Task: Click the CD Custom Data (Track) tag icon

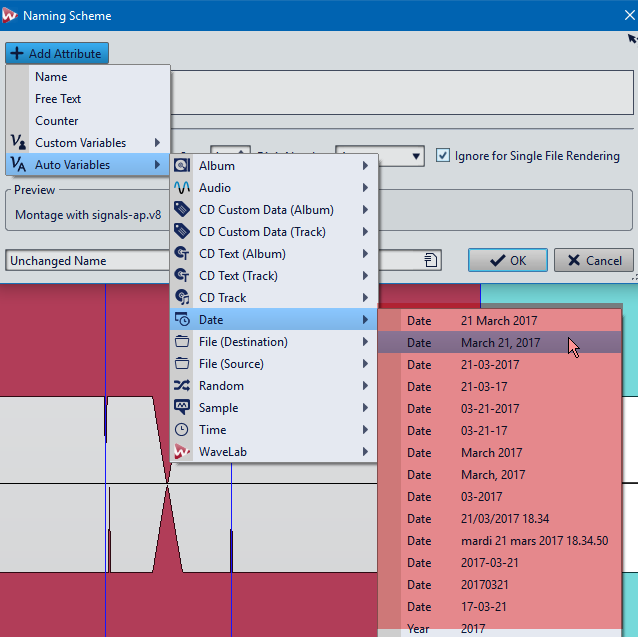Action: tap(181, 231)
